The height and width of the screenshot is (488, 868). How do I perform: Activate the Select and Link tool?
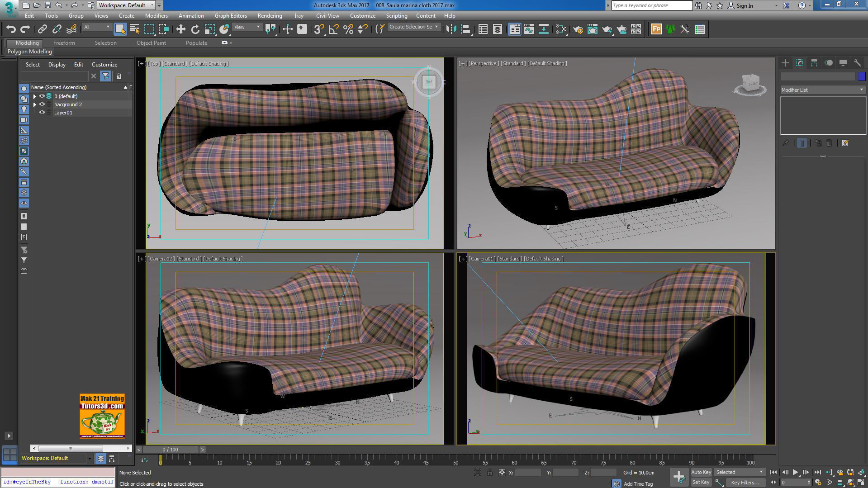click(42, 29)
